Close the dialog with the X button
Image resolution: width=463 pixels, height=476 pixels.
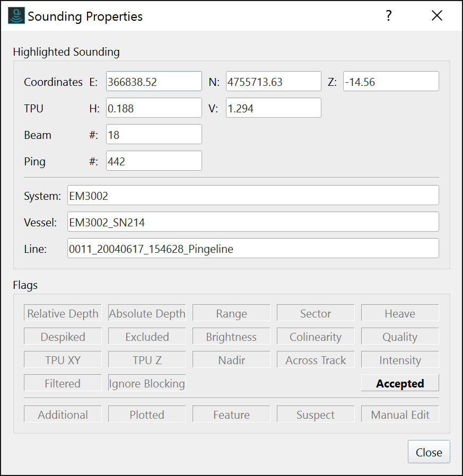click(x=436, y=16)
